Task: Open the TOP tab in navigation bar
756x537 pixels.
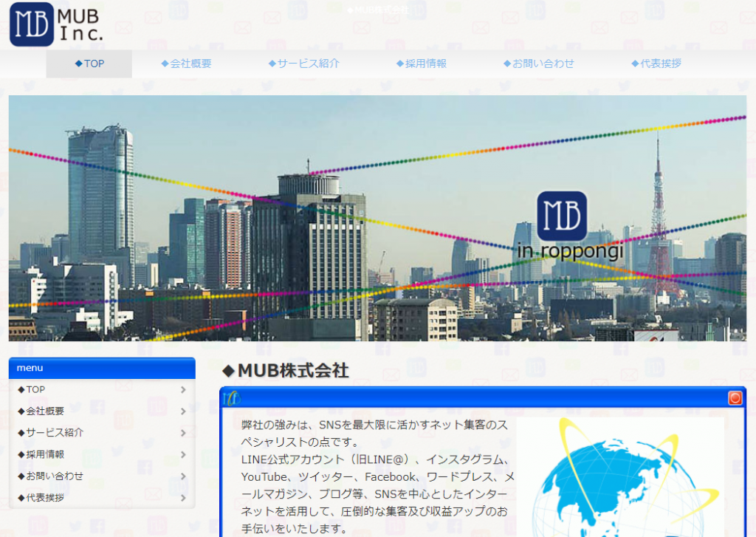Action: [89, 64]
